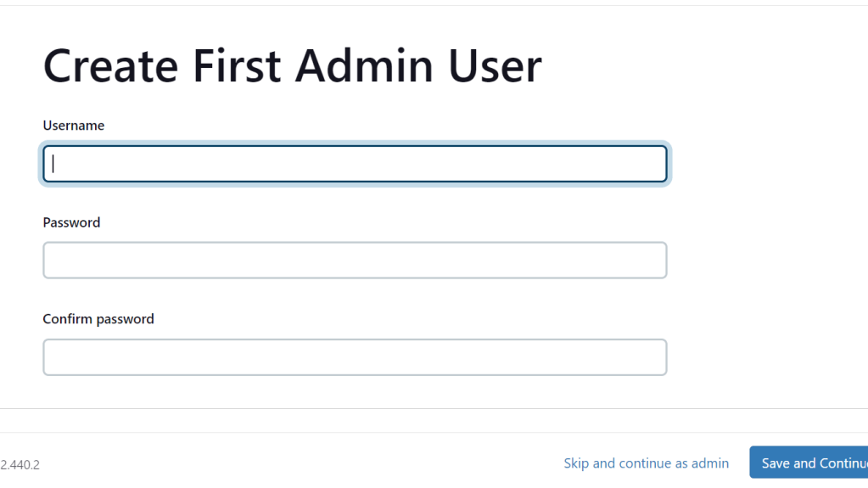
Task: Click the word Save on blue button
Action: click(776, 463)
